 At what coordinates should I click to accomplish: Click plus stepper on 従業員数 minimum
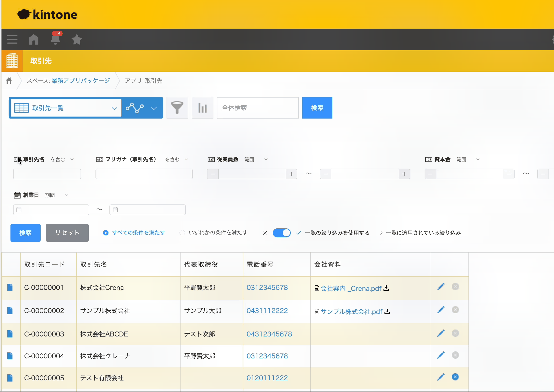pyautogui.click(x=291, y=174)
